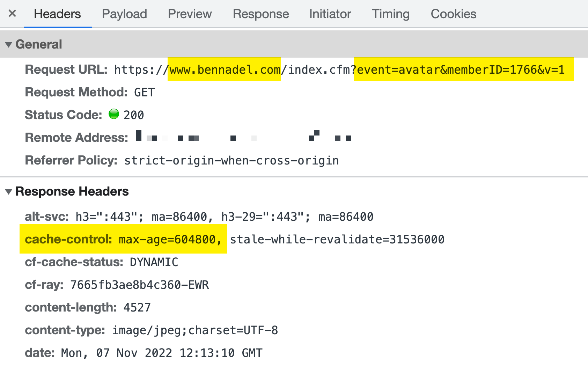Collapse the General section triangle
588x366 pixels.
tap(9, 45)
